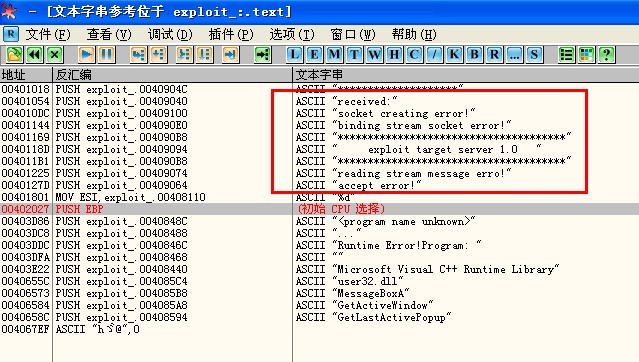Screen dimensions: 639x362
Task: Open the Log window with L button
Action: (x=294, y=54)
